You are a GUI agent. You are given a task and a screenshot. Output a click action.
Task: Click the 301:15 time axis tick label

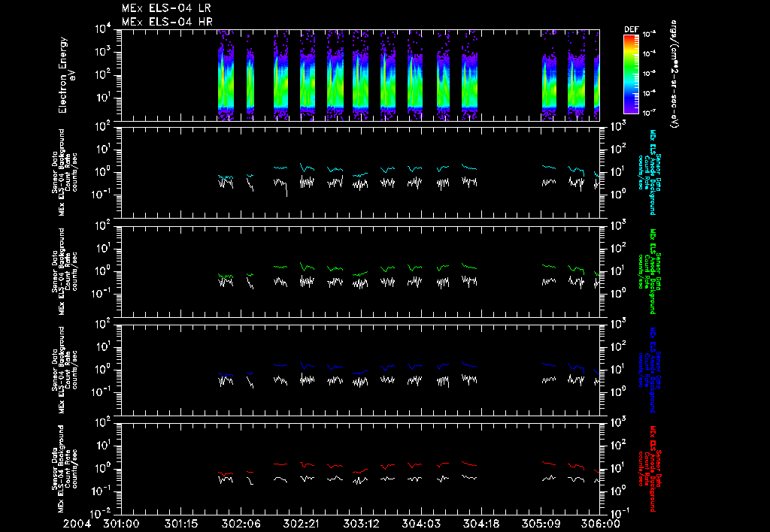pos(181,524)
